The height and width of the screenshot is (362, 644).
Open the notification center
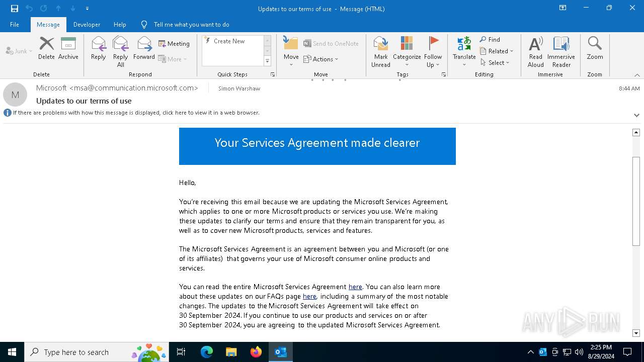(x=627, y=352)
